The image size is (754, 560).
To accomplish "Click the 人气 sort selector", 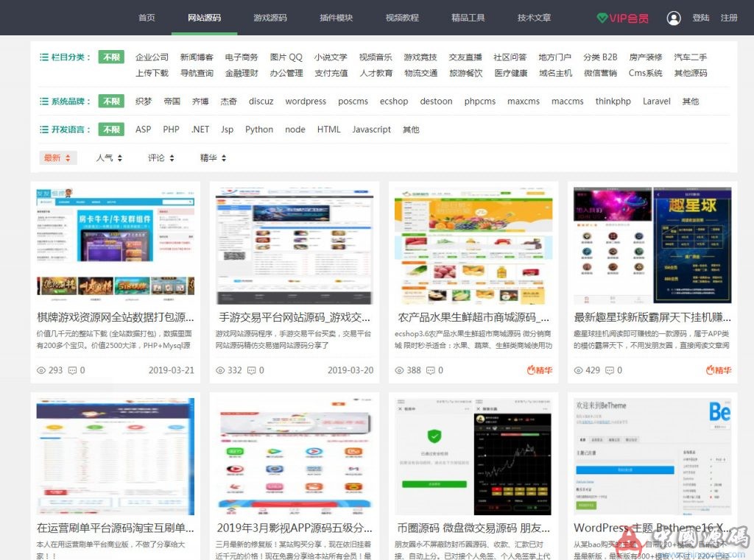I will [109, 157].
